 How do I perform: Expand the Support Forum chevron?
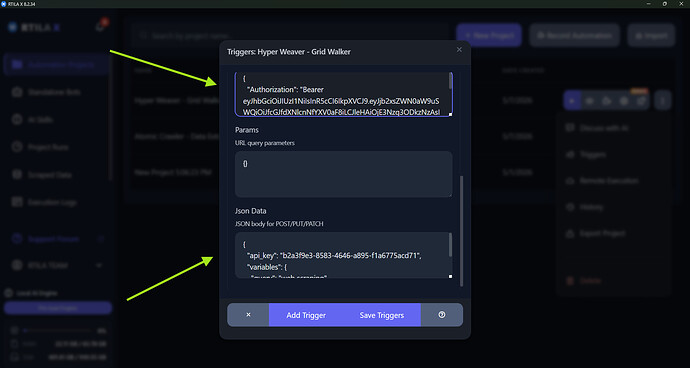click(100, 239)
